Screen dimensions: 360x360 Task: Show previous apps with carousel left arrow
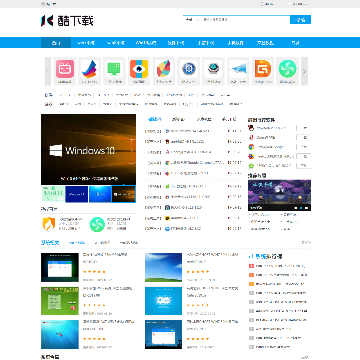(48, 71)
